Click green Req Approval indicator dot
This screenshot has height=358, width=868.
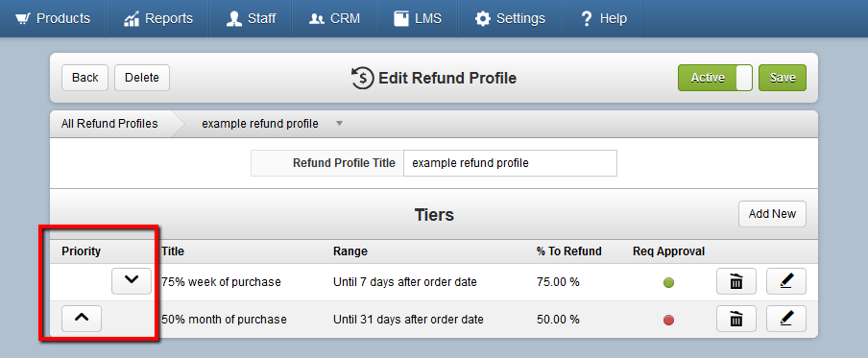668,283
